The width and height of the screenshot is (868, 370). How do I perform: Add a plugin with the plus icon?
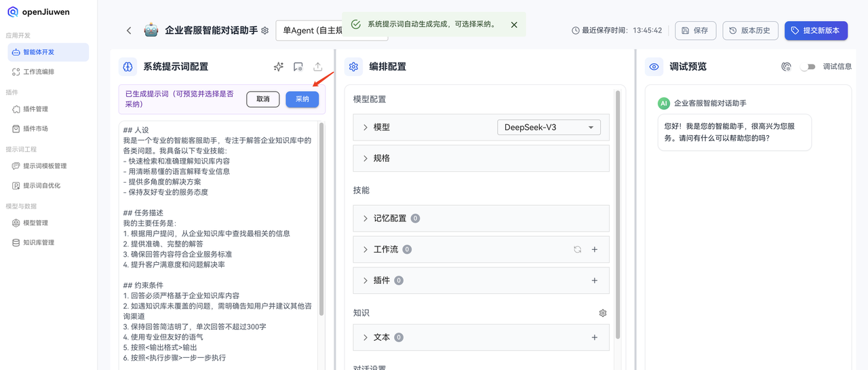tap(595, 280)
